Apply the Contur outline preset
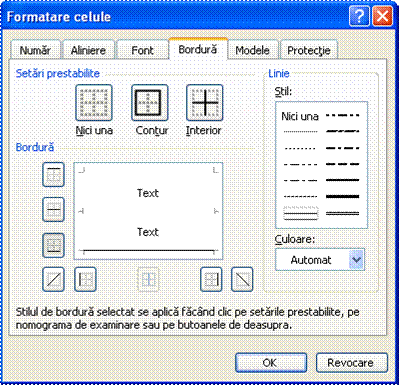The width and height of the screenshot is (399, 385). click(150, 103)
